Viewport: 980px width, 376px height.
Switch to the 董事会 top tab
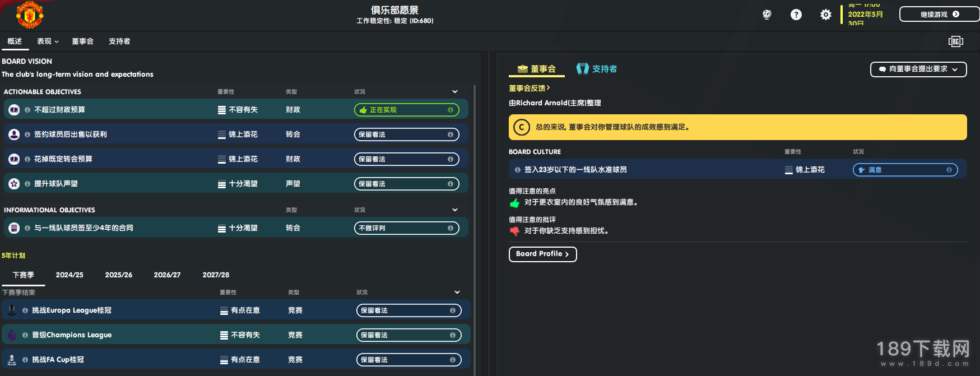click(82, 41)
